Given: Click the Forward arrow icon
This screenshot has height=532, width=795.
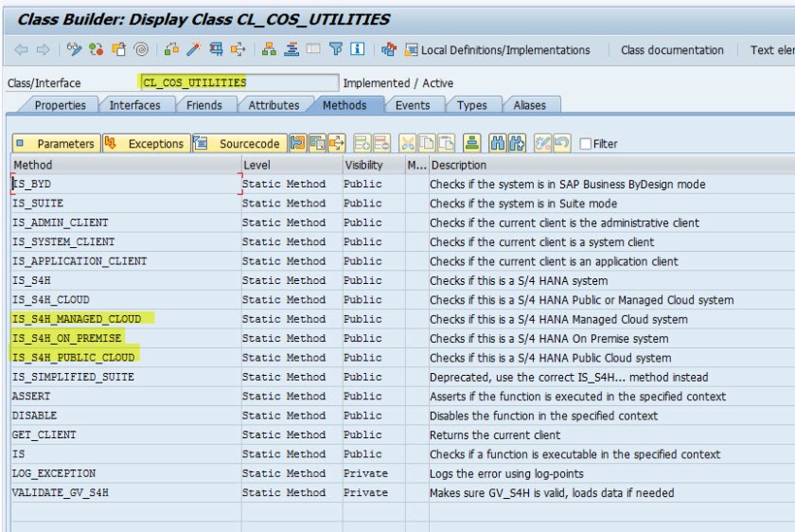Looking at the screenshot, I should 44,50.
